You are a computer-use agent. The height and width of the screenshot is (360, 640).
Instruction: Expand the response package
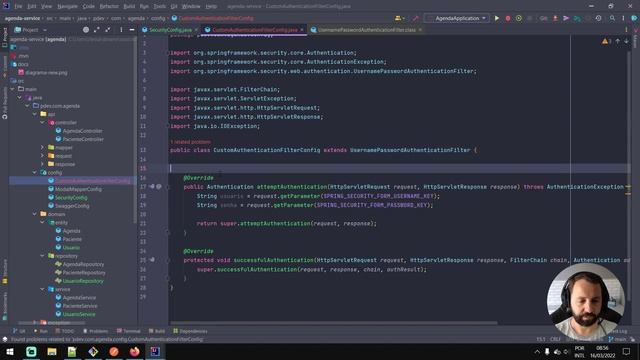pyautogui.click(x=42, y=164)
